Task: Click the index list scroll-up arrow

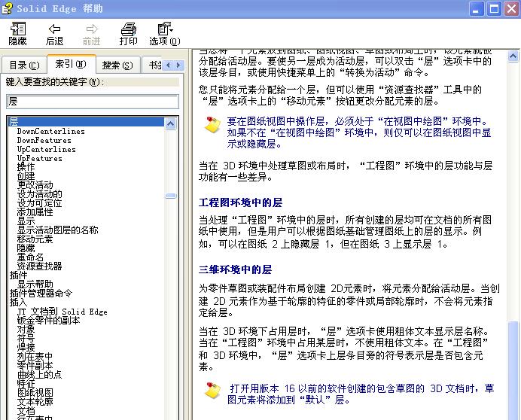Action: pyautogui.click(x=170, y=123)
